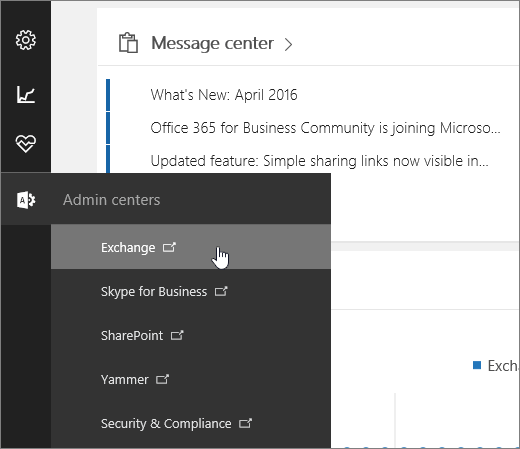
Task: Open the Exchange admin center
Action: click(191, 247)
